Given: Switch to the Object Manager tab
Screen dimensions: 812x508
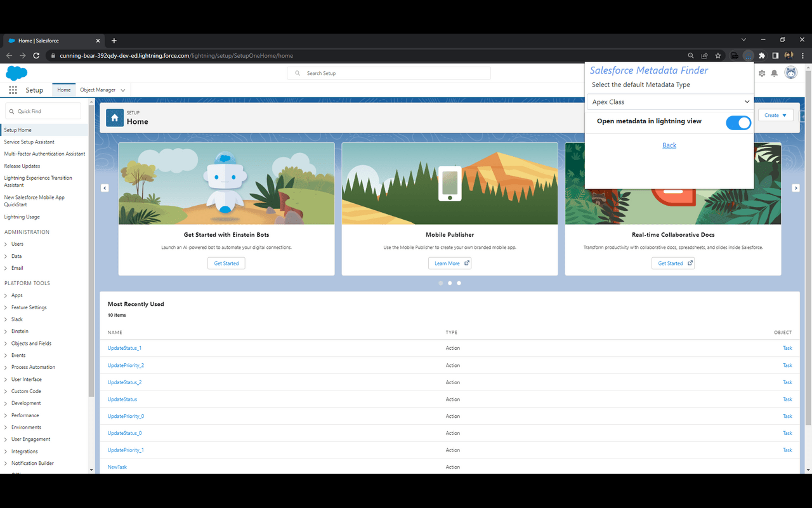Looking at the screenshot, I should coord(98,90).
